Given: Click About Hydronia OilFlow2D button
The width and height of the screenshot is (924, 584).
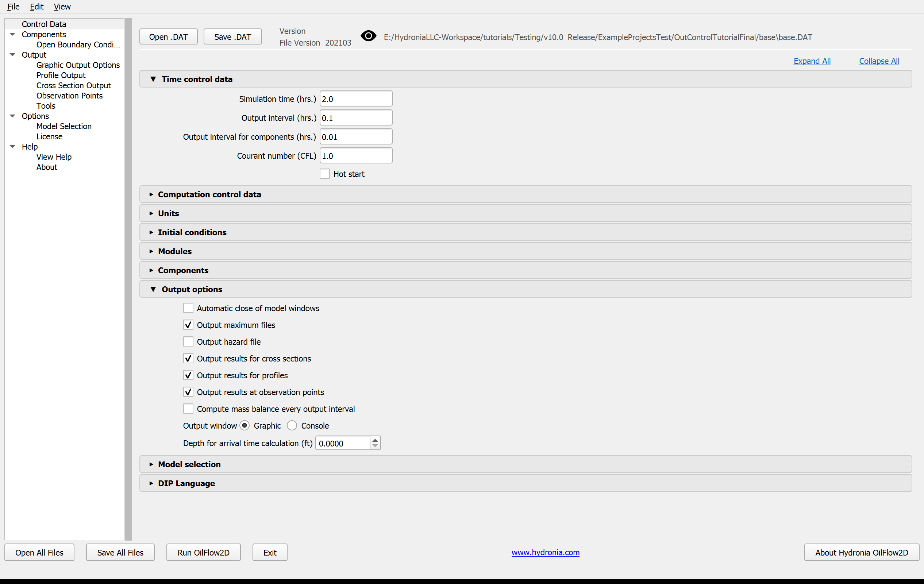Looking at the screenshot, I should point(862,553).
